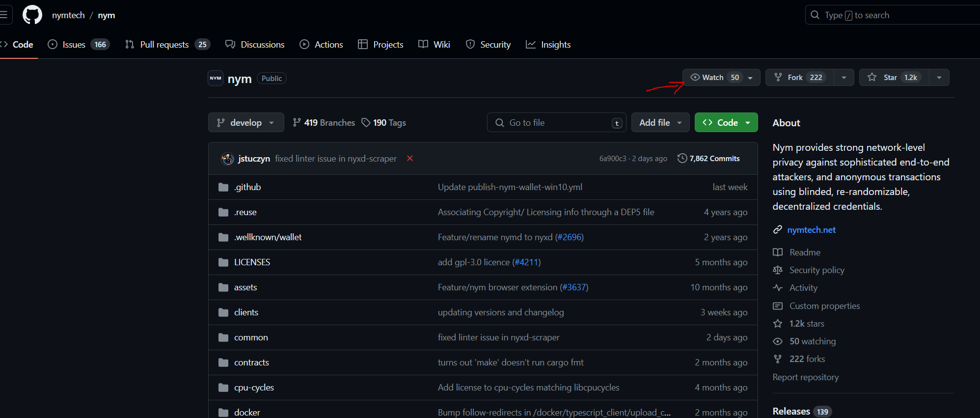The height and width of the screenshot is (418, 980).
Task: Open pull request #4211 link
Action: [526, 262]
